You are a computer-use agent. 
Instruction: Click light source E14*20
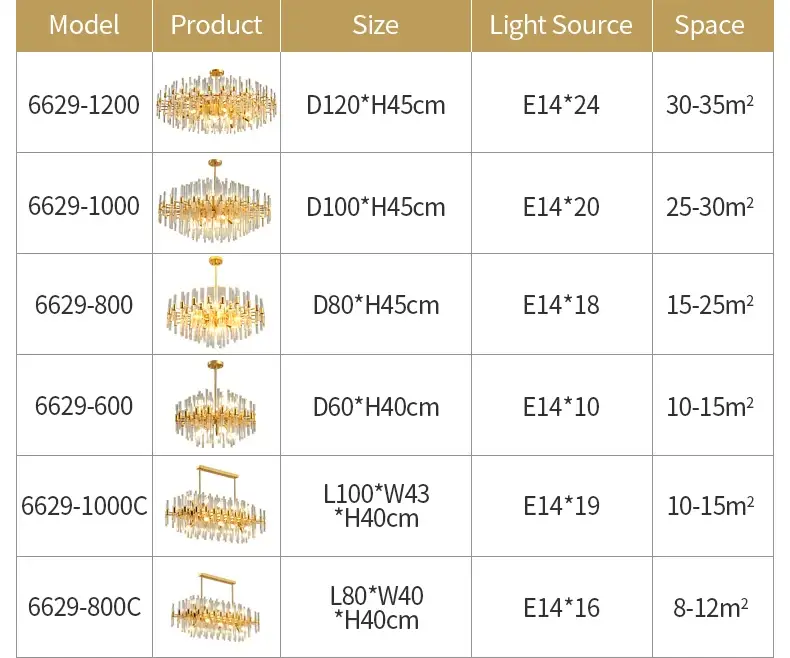tap(561, 207)
